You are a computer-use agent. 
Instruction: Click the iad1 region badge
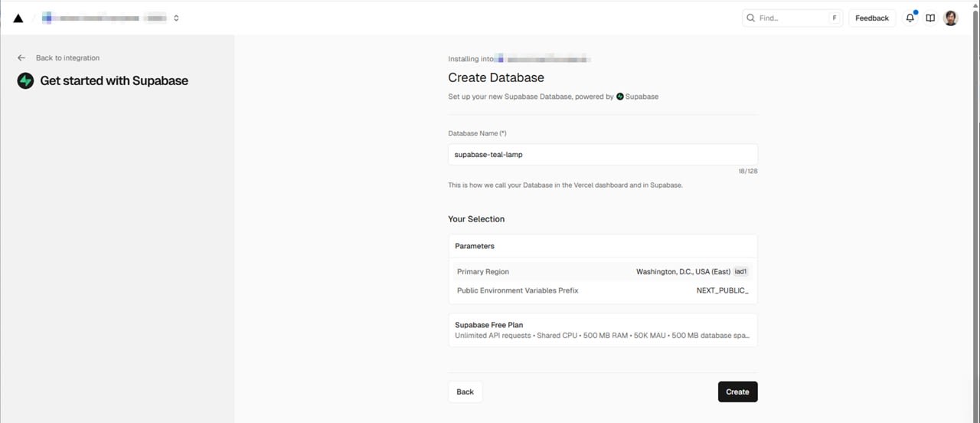coord(740,271)
